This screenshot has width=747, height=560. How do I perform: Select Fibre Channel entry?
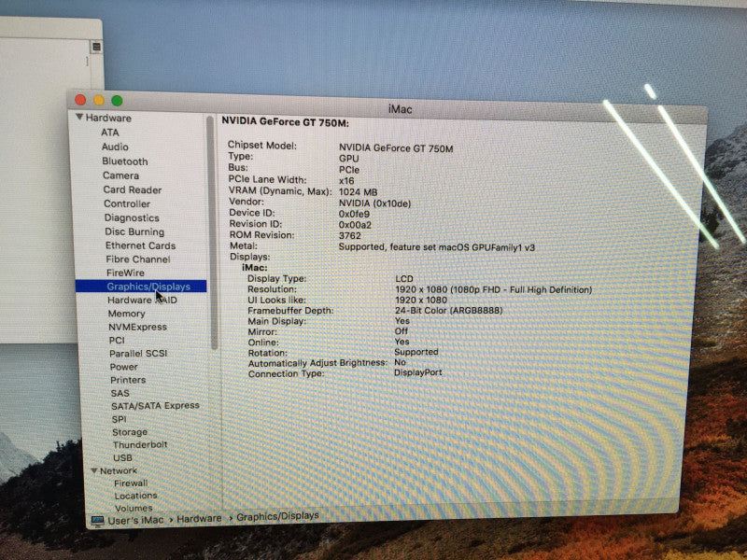pyautogui.click(x=138, y=259)
